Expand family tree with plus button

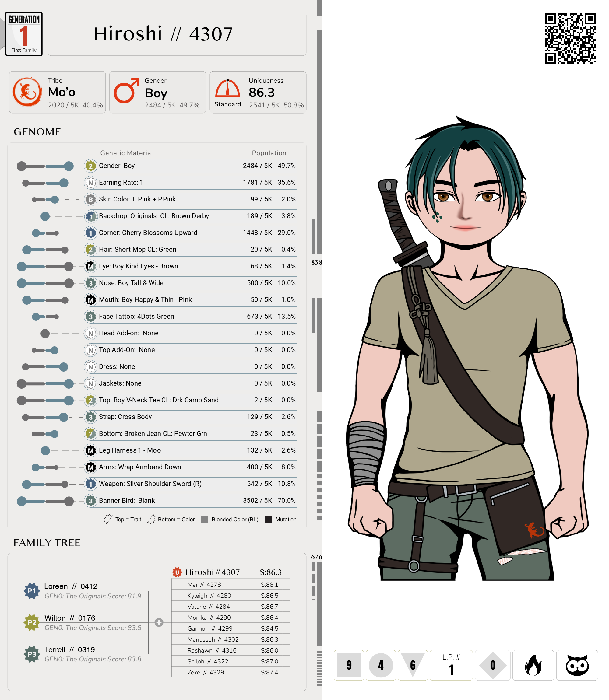click(x=159, y=622)
